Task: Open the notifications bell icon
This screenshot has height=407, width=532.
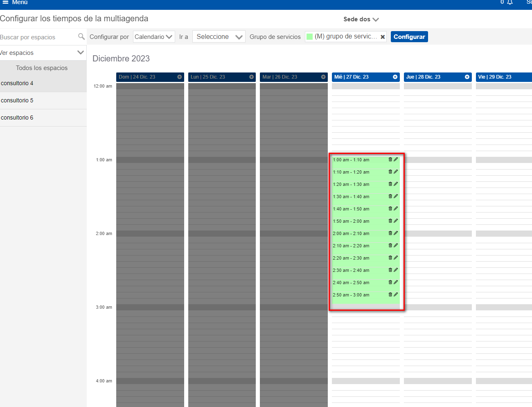Action: (x=510, y=2)
